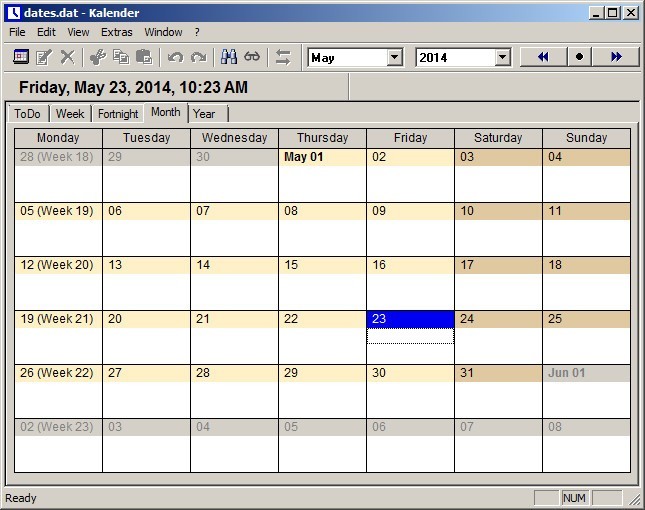The width and height of the screenshot is (645, 510).
Task: Select the grayed 28 (Week 18) cell
Action: click(x=58, y=176)
